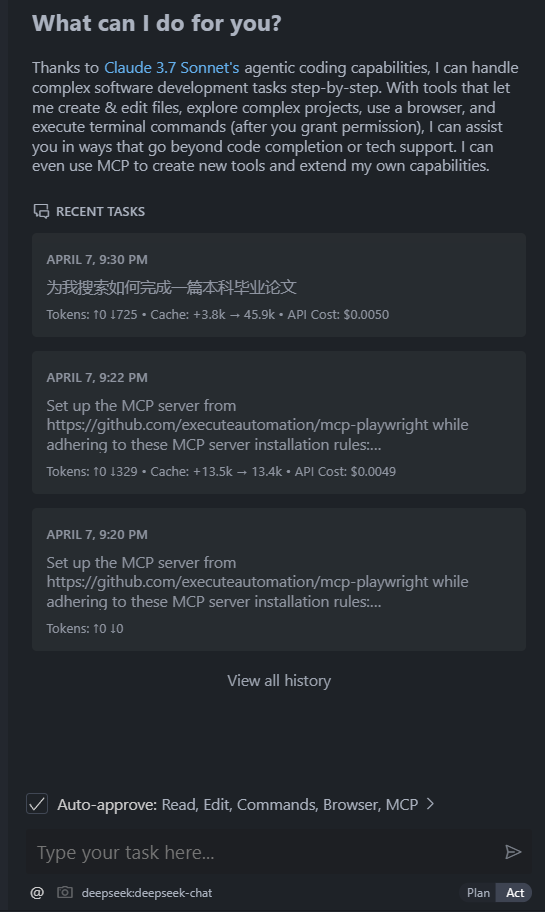This screenshot has height=912, width=545.
Task: Switch to Plan mode
Action: 478,893
